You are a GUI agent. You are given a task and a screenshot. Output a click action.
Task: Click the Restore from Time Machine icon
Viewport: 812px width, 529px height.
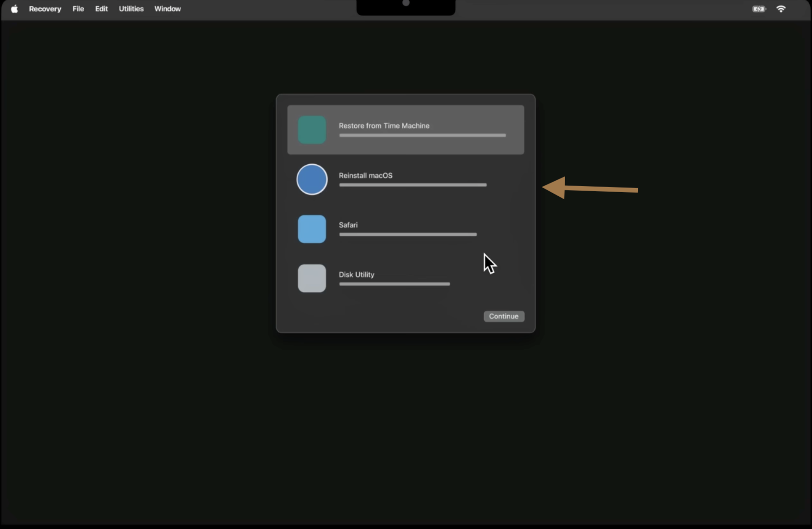pos(311,129)
